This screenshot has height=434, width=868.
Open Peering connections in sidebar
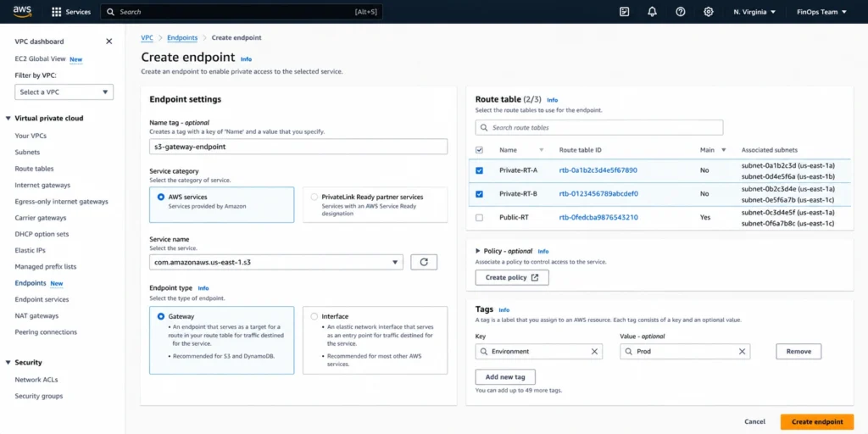click(x=46, y=332)
